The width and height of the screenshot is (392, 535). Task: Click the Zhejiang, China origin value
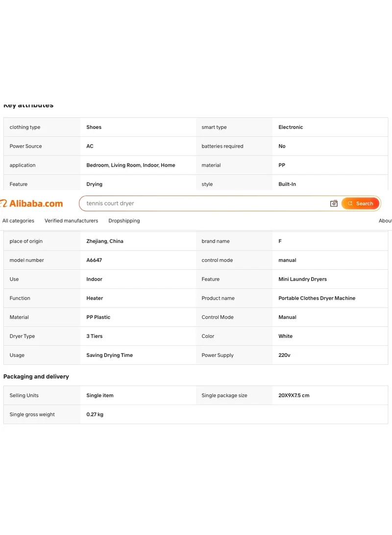[105, 241]
